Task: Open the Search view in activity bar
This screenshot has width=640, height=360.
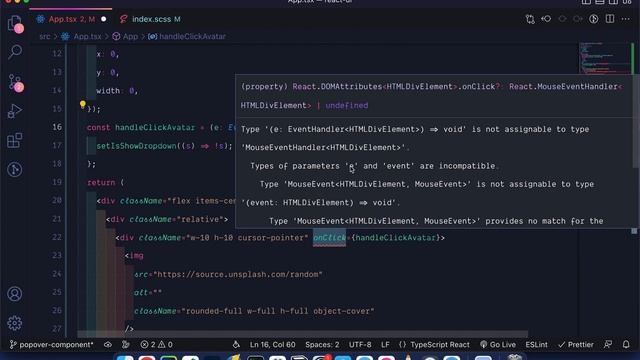Action: click(15, 52)
